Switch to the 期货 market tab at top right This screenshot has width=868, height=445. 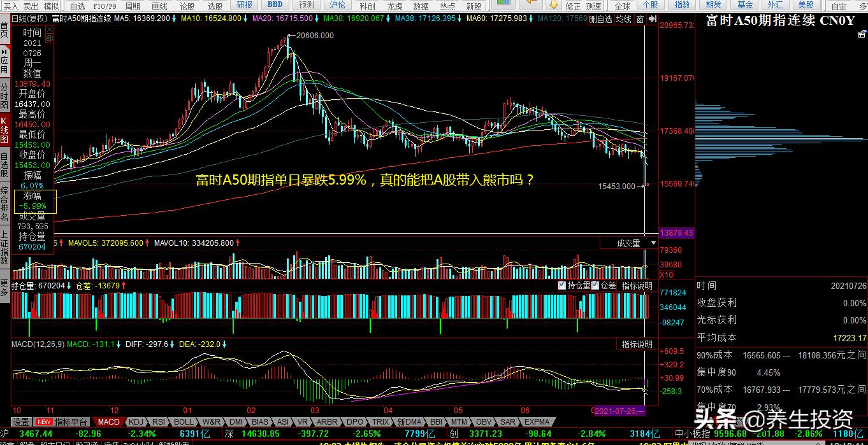tap(712, 5)
